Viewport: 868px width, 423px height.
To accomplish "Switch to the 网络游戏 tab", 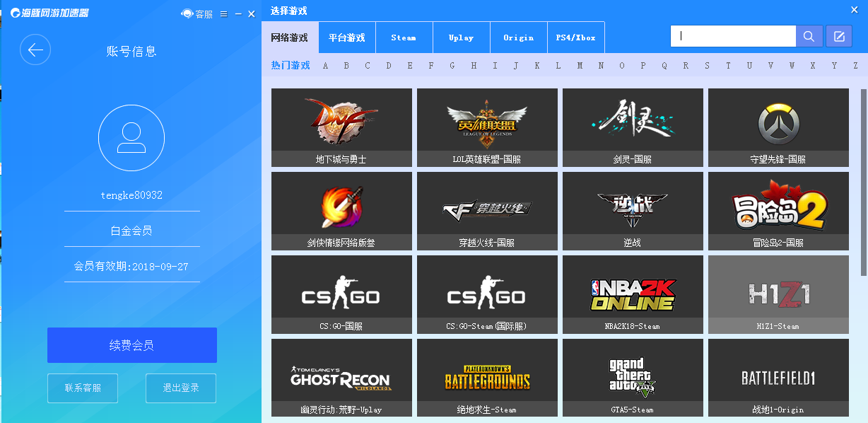I will tap(290, 37).
